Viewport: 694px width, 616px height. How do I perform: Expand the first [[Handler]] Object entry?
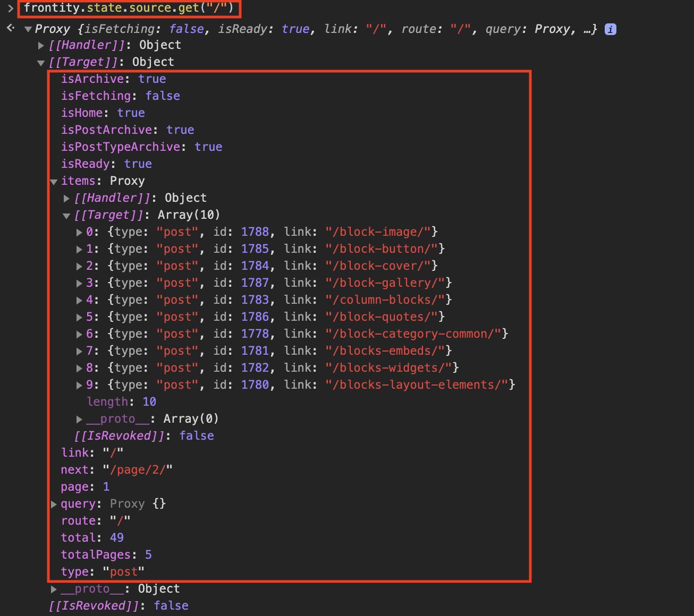(x=41, y=46)
